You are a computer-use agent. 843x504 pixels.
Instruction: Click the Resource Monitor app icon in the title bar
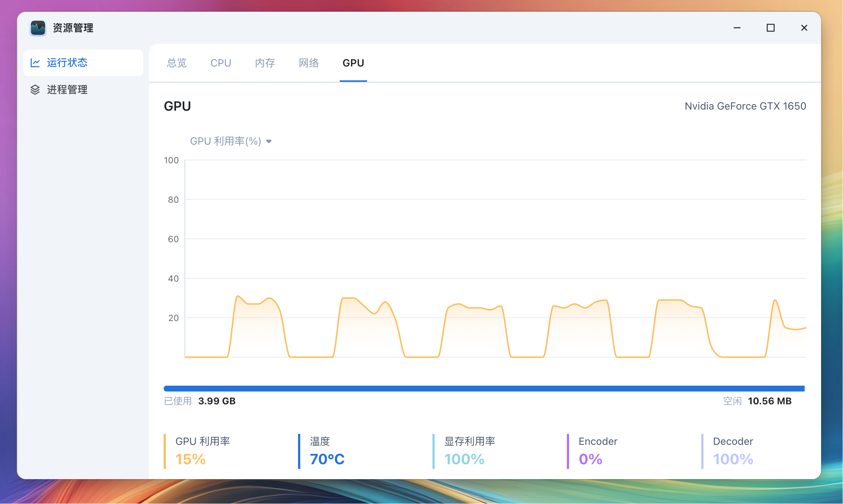[x=38, y=28]
